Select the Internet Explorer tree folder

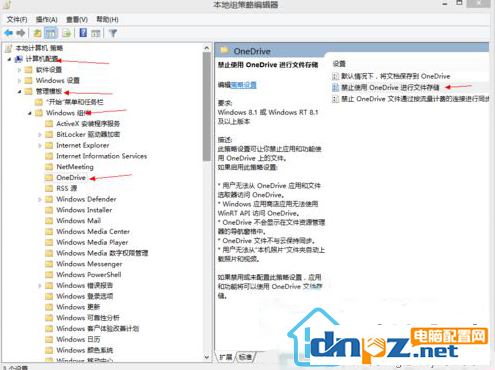point(82,145)
